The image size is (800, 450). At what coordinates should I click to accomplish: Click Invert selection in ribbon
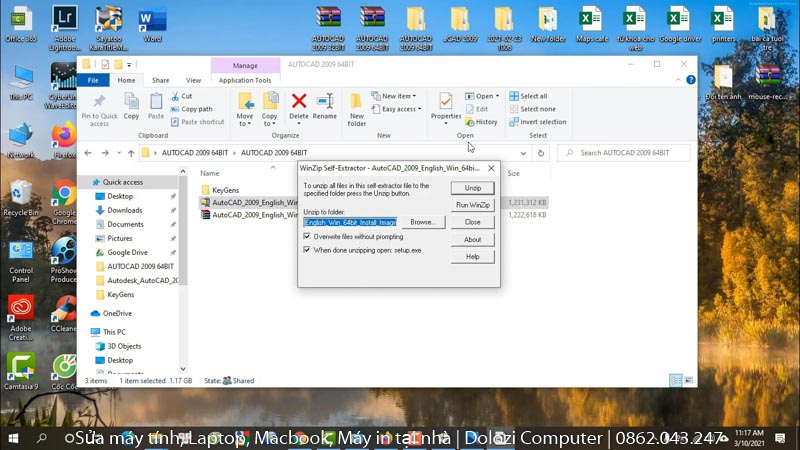[538, 122]
